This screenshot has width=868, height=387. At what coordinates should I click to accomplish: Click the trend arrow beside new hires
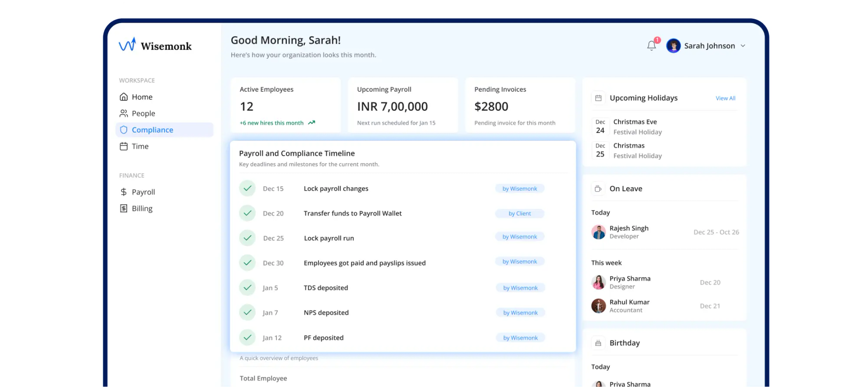[311, 122]
